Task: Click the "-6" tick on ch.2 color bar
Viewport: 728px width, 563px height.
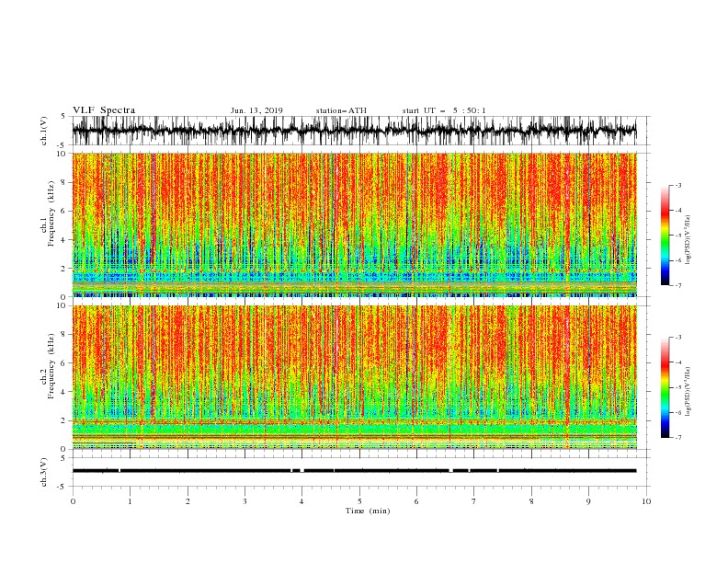Action: tap(678, 412)
